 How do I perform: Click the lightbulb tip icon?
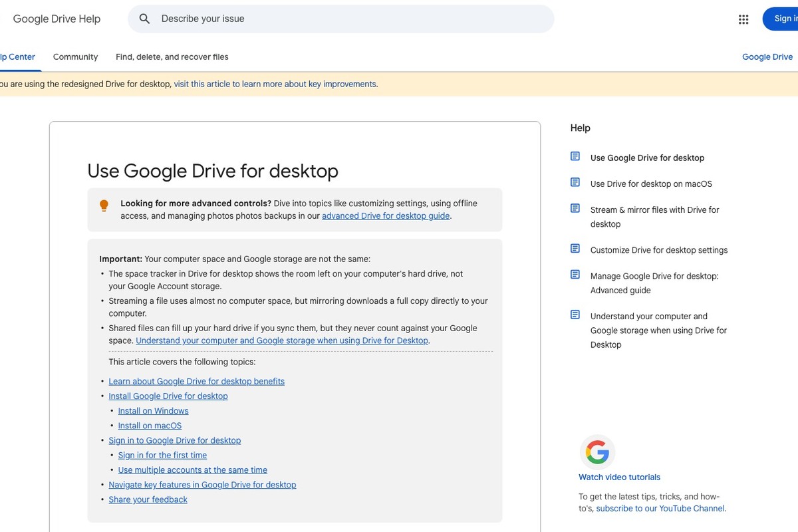click(104, 205)
